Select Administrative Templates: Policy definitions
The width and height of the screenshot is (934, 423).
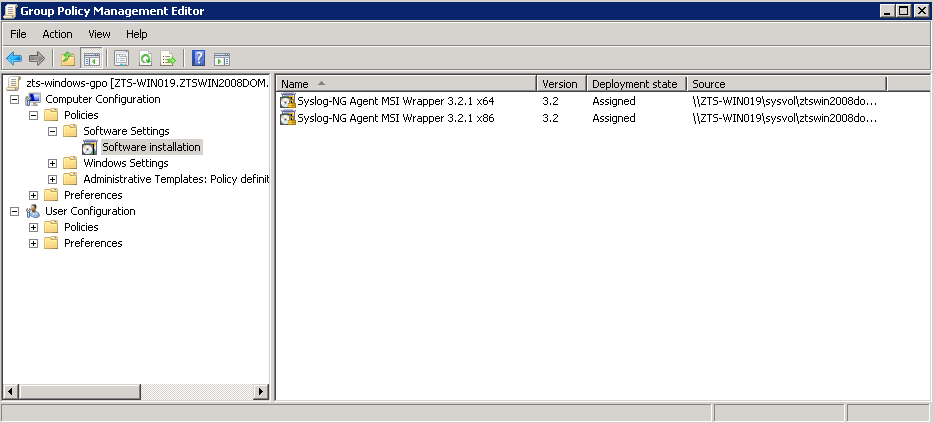tap(176, 179)
